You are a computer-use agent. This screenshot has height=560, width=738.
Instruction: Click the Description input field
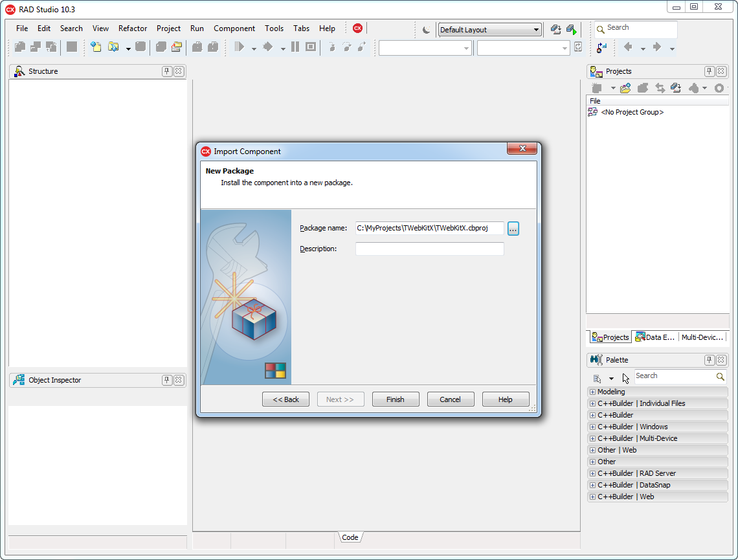tap(430, 249)
